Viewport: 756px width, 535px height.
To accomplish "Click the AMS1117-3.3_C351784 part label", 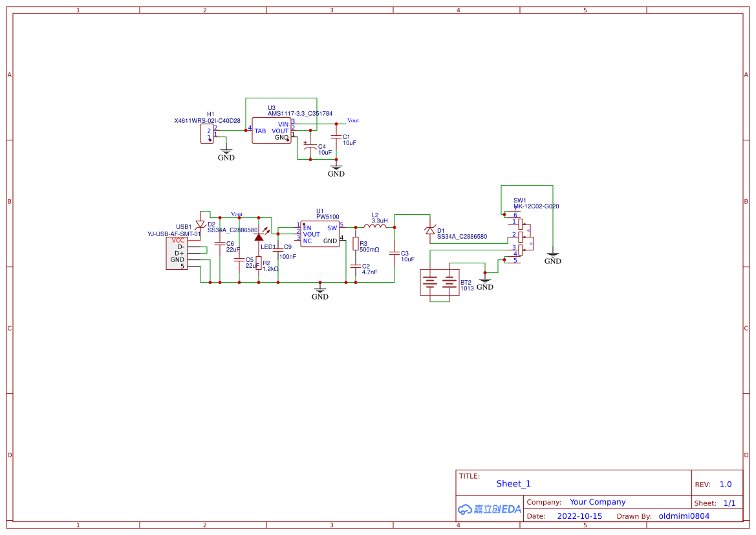I will point(300,114).
